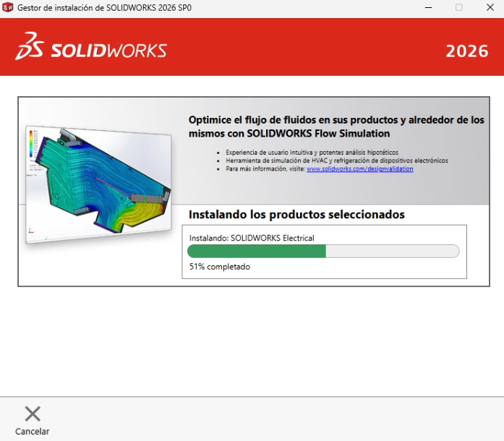Screen dimensions: 504x441
Task: Click the 3DS SOLIDWORKS logo in banner
Action: tap(91, 46)
